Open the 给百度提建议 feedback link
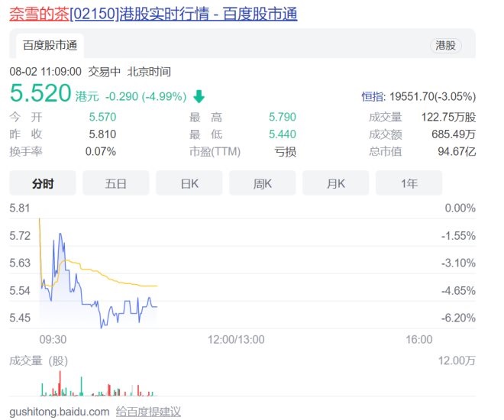The width and height of the screenshot is (504, 420). (148, 412)
